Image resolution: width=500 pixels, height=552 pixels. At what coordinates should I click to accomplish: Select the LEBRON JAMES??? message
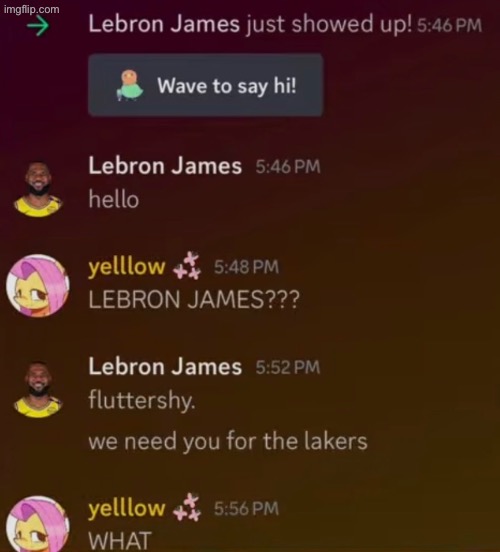(x=194, y=300)
